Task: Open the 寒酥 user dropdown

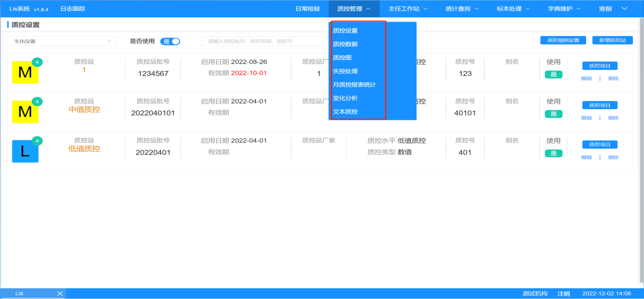Action: click(x=613, y=9)
